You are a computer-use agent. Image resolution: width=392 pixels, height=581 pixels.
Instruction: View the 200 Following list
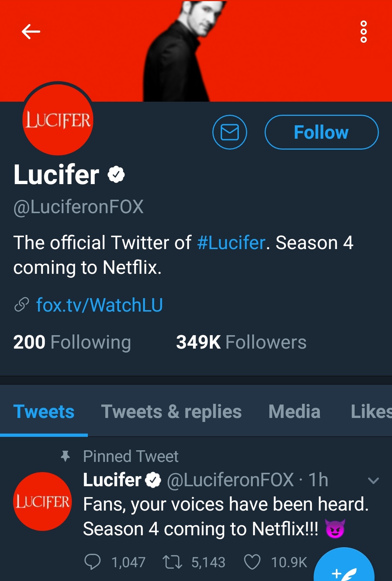[72, 342]
